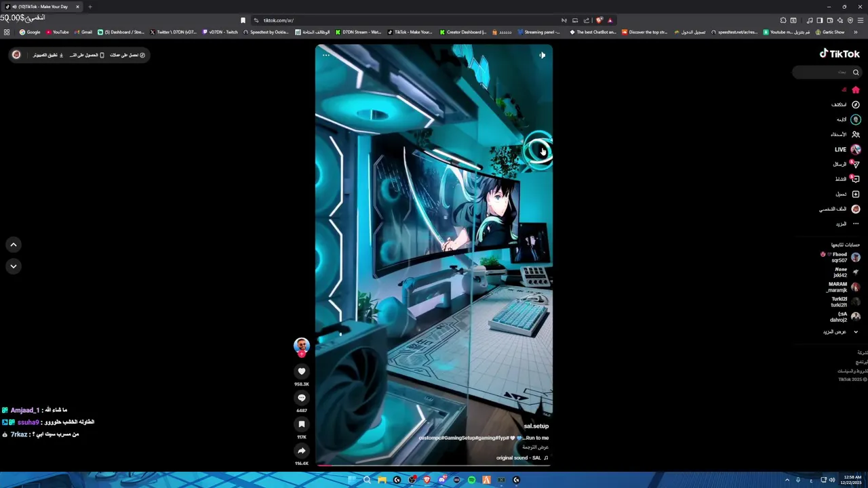Open Brave VPN shield icon
Viewport: 868px width, 488px height.
(850, 20)
